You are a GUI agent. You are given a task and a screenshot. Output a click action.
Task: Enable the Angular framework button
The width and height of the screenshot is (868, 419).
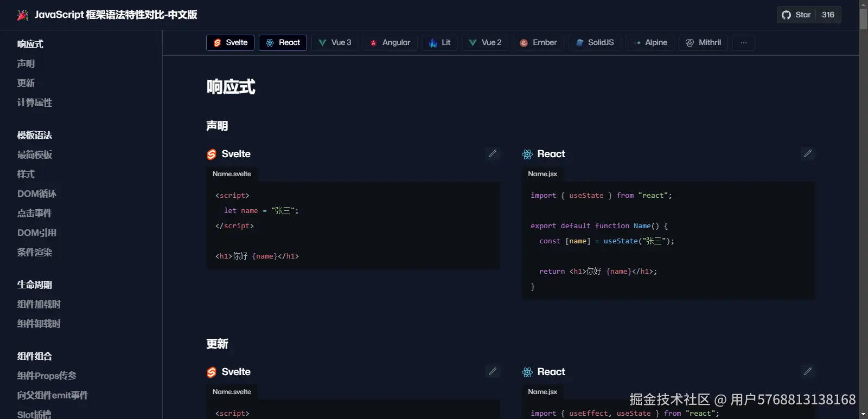tap(390, 43)
